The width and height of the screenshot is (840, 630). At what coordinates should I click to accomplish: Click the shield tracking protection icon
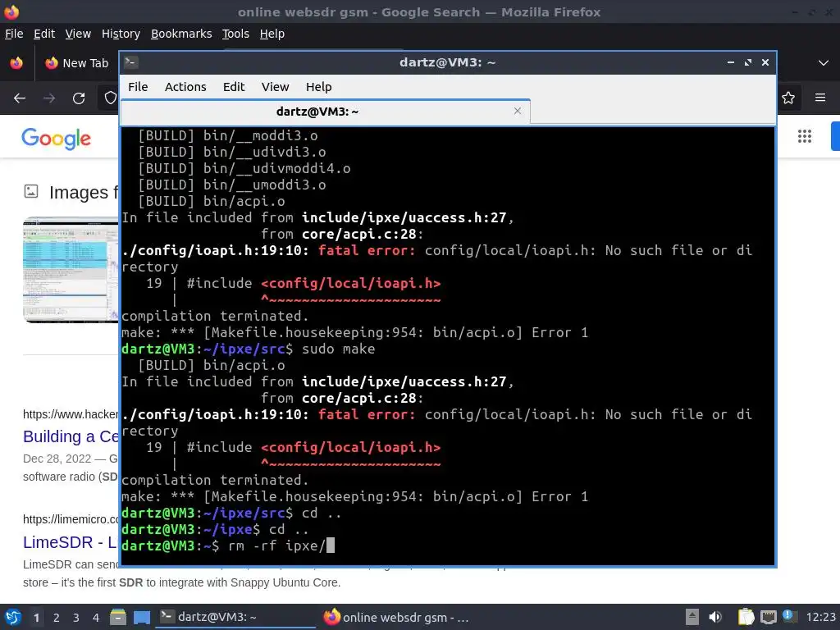111,98
